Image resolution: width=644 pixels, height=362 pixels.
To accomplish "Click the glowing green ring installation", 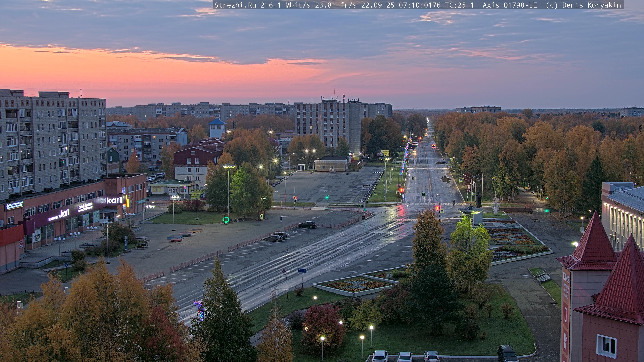I will pos(226,220).
